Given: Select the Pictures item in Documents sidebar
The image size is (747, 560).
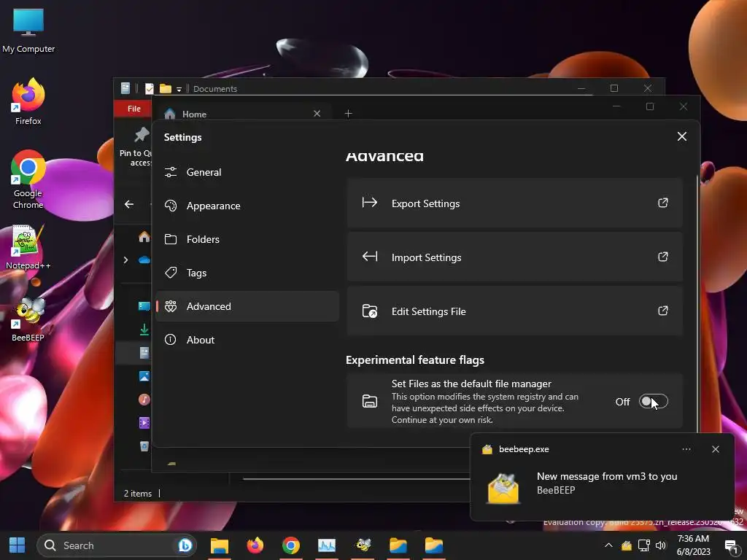Looking at the screenshot, I should [x=144, y=376].
